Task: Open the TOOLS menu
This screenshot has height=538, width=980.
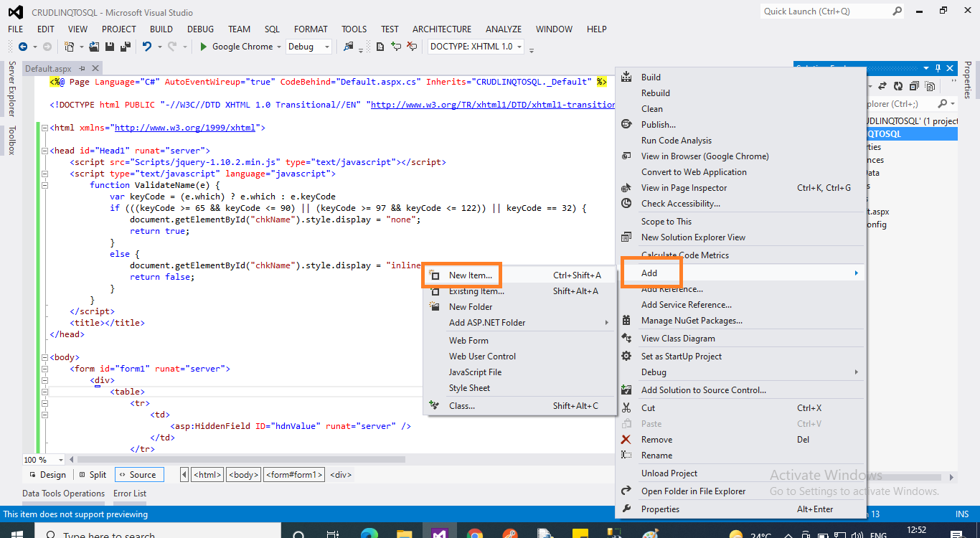Action: tap(354, 29)
